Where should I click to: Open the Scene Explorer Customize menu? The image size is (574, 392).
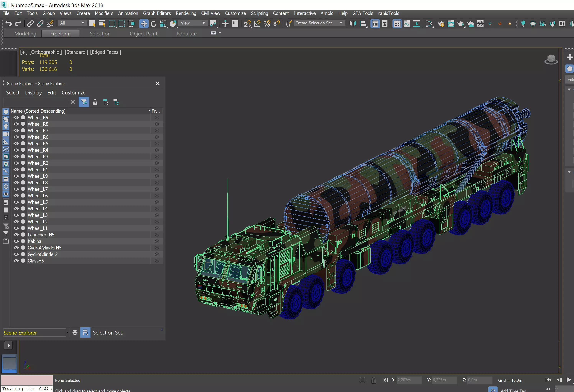point(74,93)
